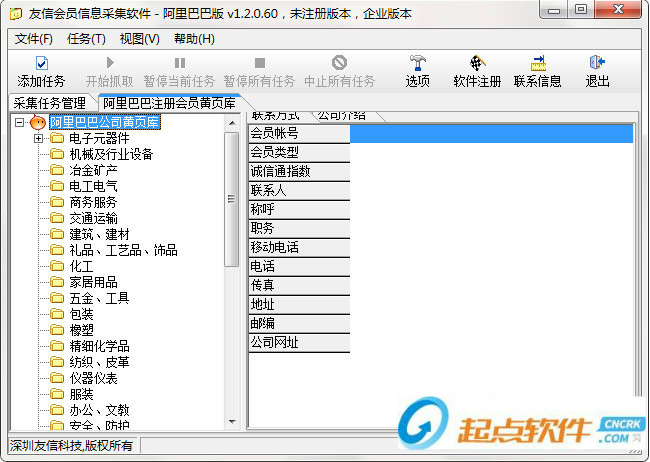The image size is (650, 462).
Task: Click the 联系人 field label
Action: 299,191
